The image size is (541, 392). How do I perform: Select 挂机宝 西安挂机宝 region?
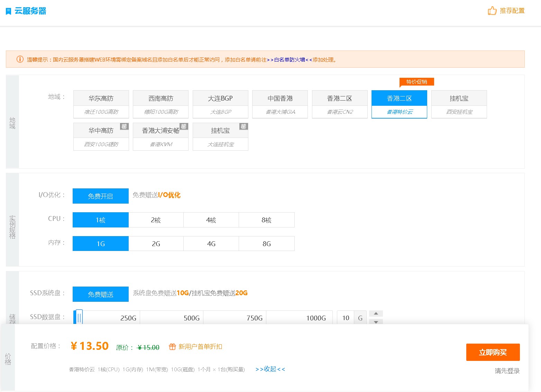point(459,104)
